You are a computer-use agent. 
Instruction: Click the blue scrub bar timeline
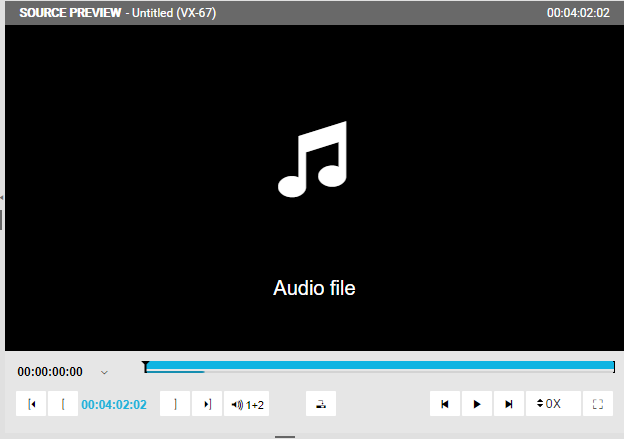380,366
